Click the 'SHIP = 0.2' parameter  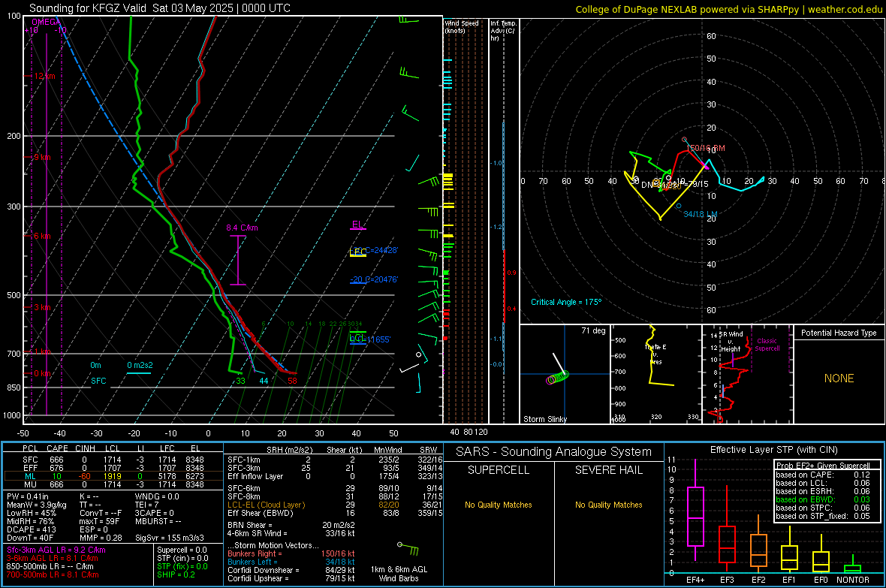tap(176, 574)
